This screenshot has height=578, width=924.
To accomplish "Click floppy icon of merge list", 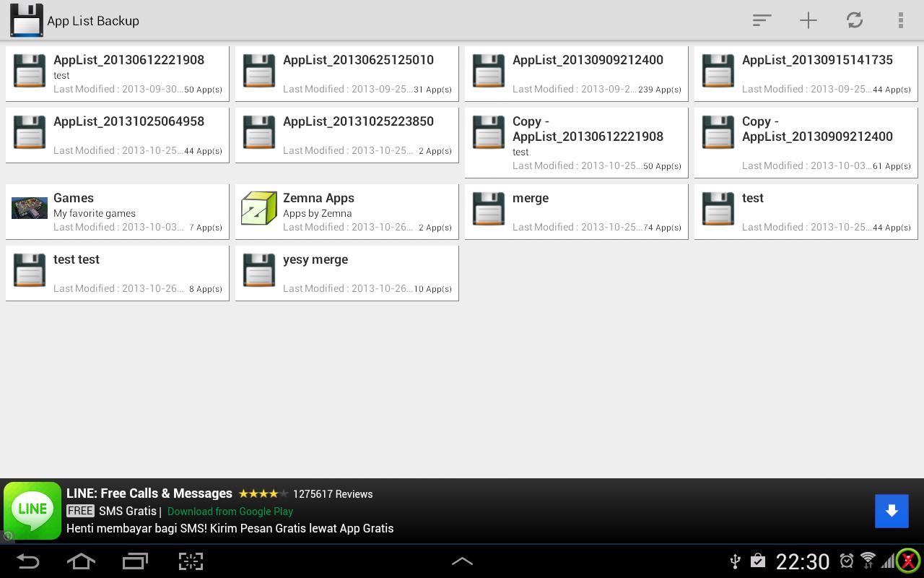I will (489, 210).
